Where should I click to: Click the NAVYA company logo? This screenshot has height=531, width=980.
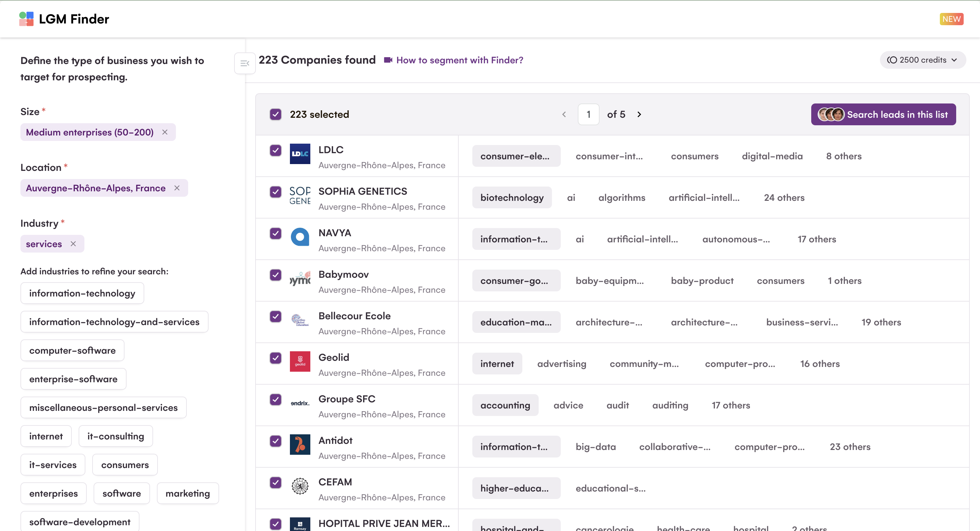(300, 237)
